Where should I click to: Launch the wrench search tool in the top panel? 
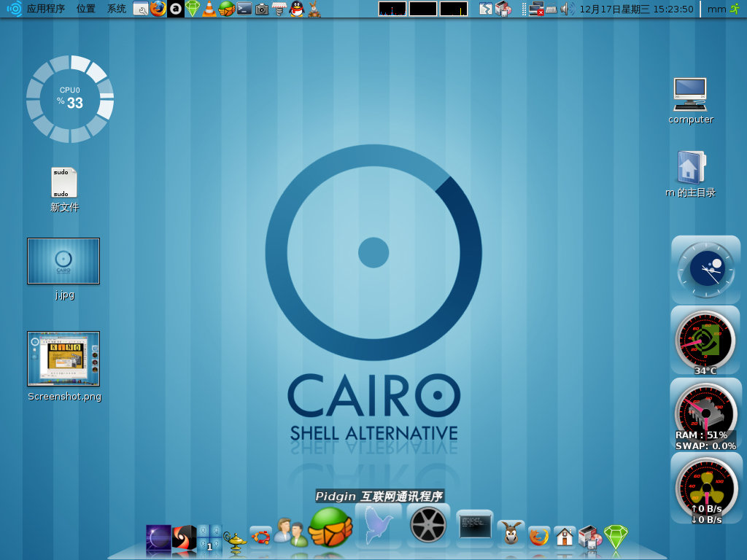(141, 9)
